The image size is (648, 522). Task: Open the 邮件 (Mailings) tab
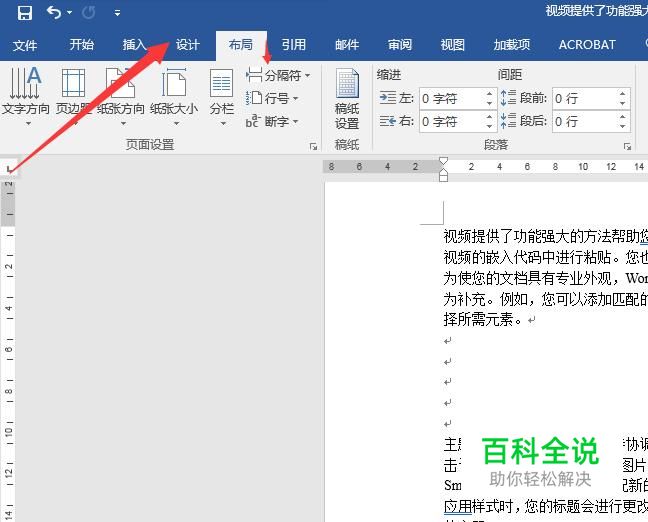point(347,45)
